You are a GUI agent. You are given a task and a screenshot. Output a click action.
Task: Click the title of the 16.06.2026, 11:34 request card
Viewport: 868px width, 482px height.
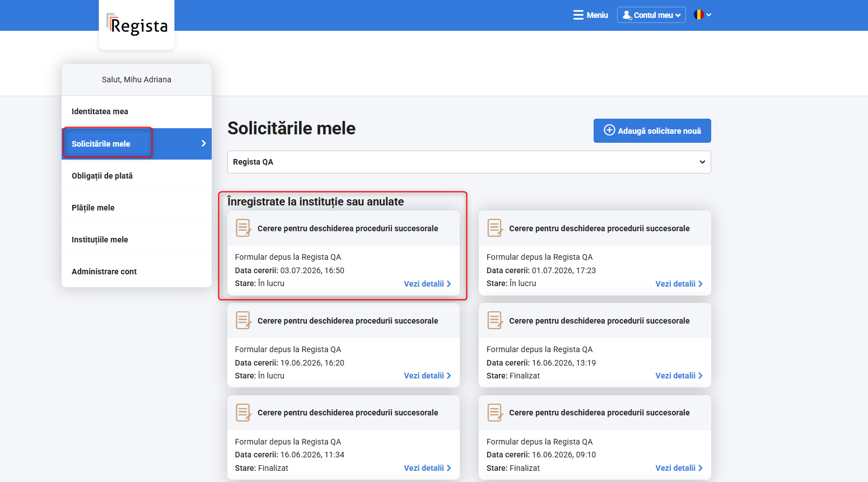[348, 413]
